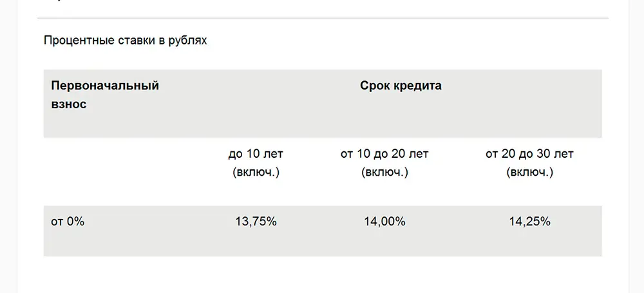Screen dimensions: 644x293
Task: Select the 13,75% rate value
Action: pos(256,222)
